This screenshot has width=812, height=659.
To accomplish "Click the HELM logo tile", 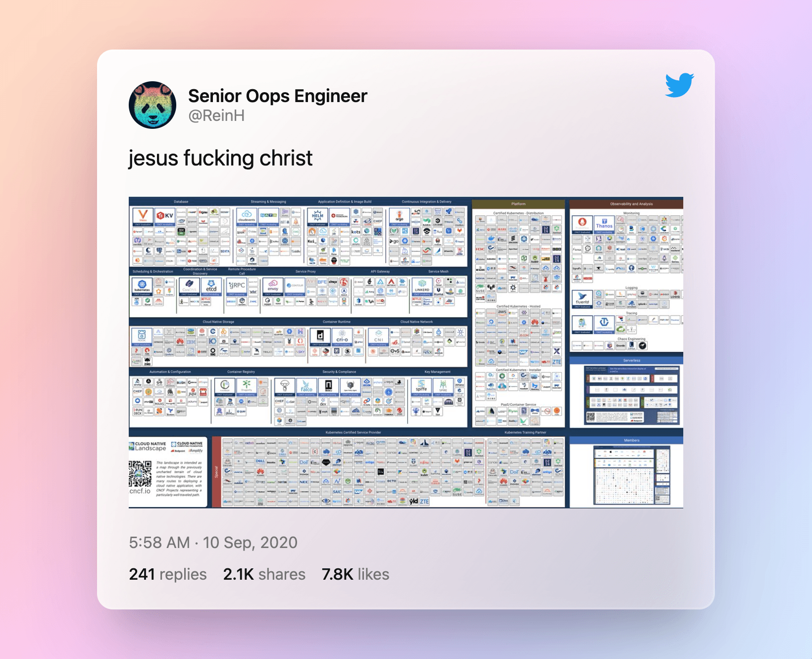I will [x=318, y=217].
